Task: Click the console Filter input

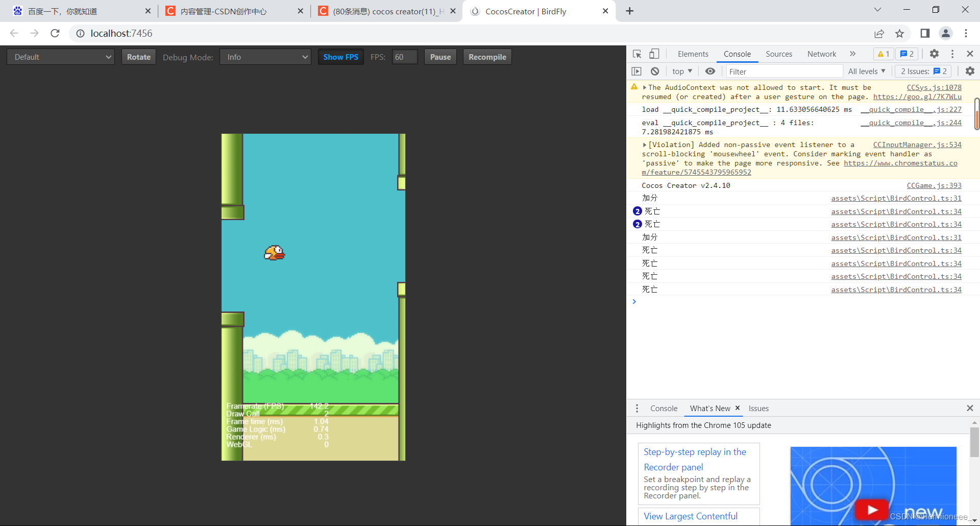Action: (x=784, y=71)
